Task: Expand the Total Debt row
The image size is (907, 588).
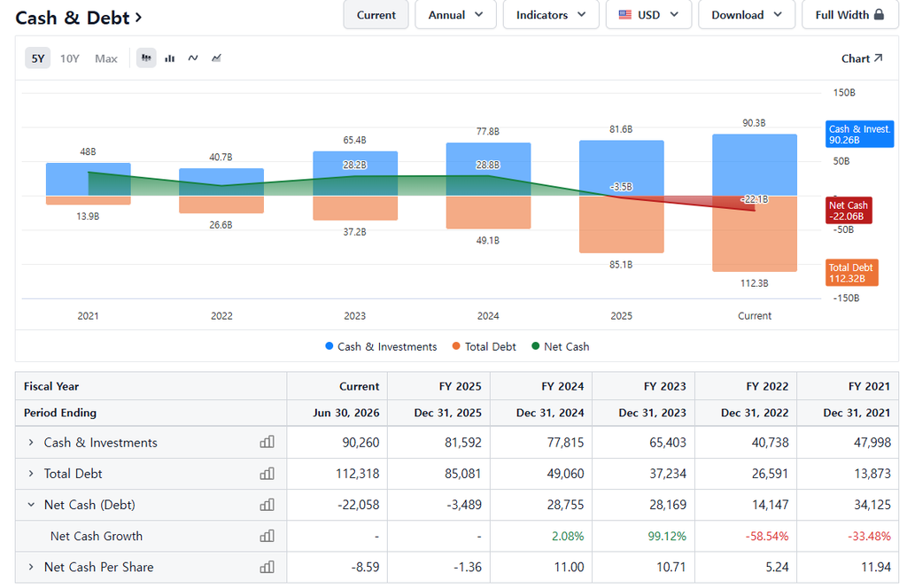Action: (31, 474)
